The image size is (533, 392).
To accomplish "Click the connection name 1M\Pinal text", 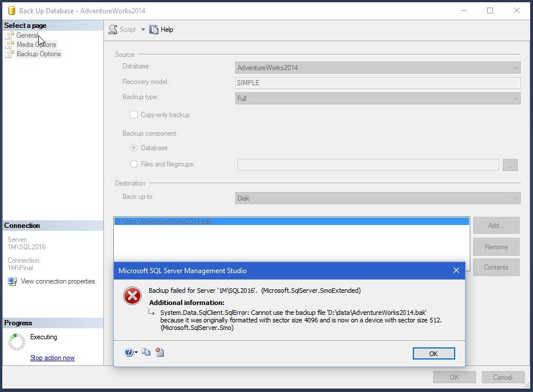I will [20, 268].
